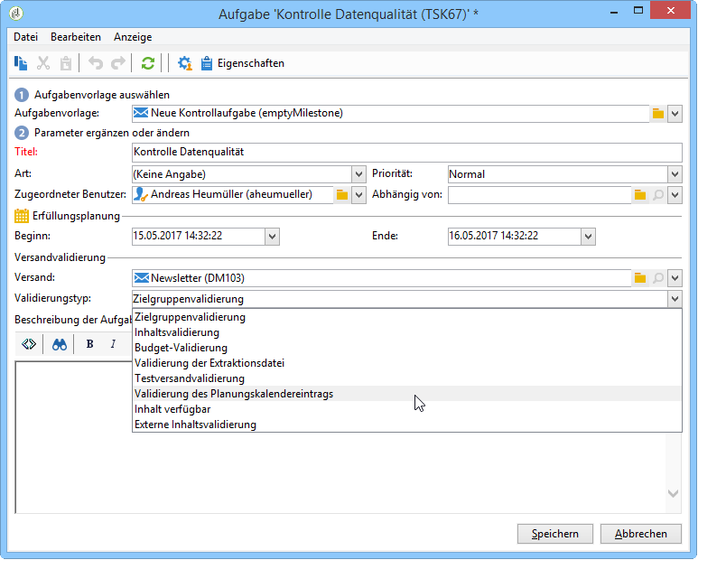
Task: Expand the Aufgabenvorlage dropdown
Action: click(675, 114)
